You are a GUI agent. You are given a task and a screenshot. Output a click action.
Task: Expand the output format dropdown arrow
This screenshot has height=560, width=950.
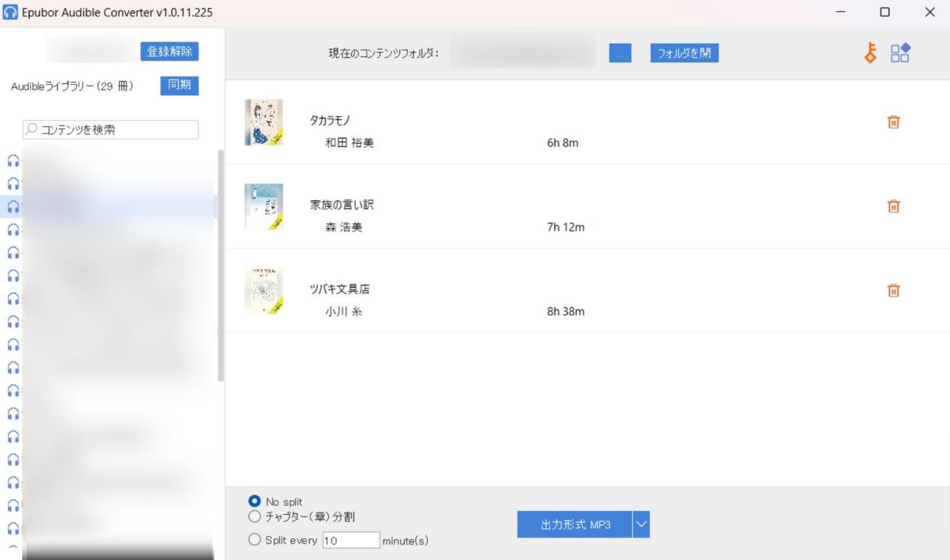[x=641, y=525]
